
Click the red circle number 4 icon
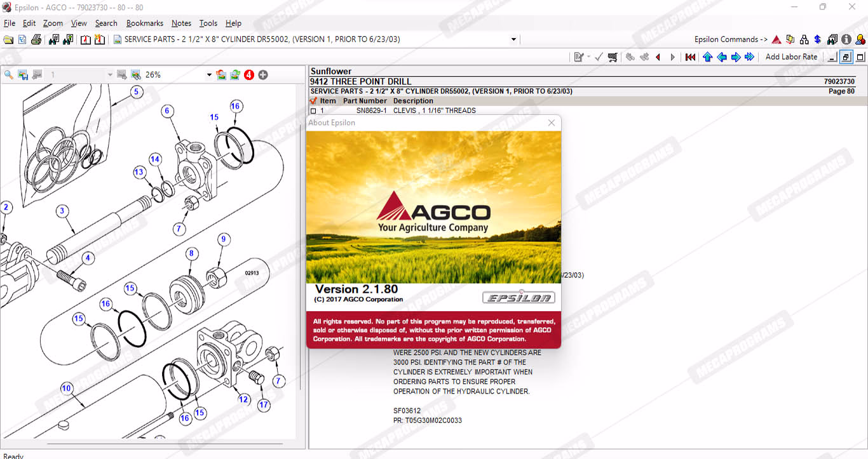[x=249, y=75]
